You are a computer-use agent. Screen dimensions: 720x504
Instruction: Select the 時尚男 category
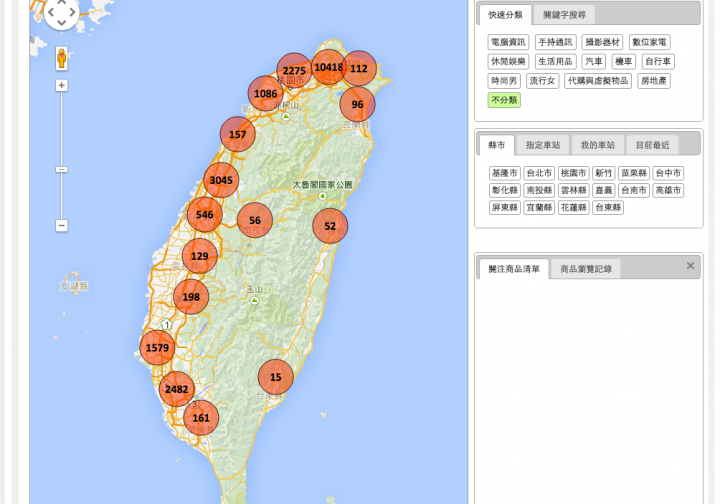click(x=504, y=81)
